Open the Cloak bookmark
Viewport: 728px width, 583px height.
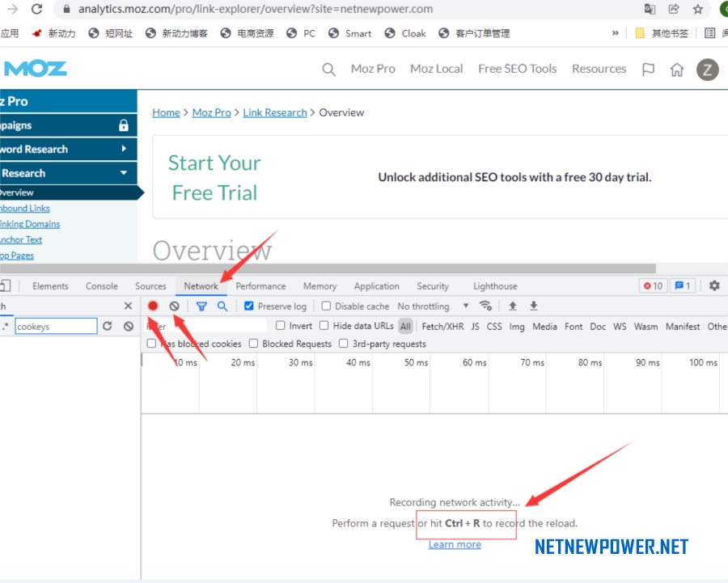[x=405, y=33]
